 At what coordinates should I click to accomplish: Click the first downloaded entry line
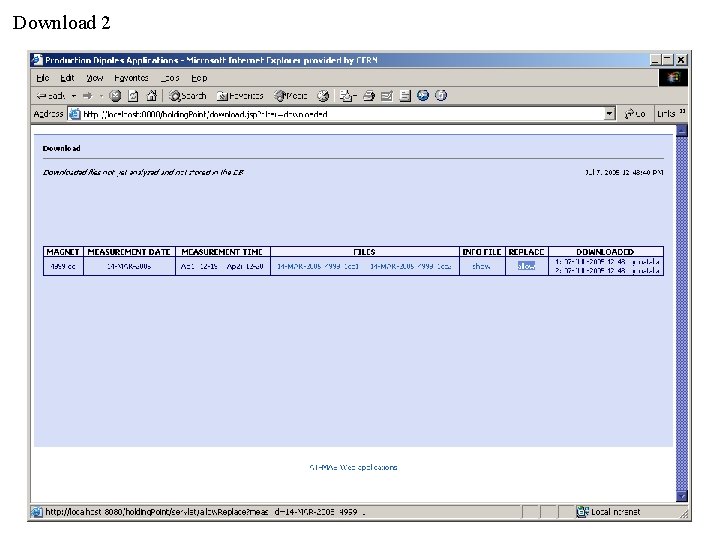tap(608, 262)
